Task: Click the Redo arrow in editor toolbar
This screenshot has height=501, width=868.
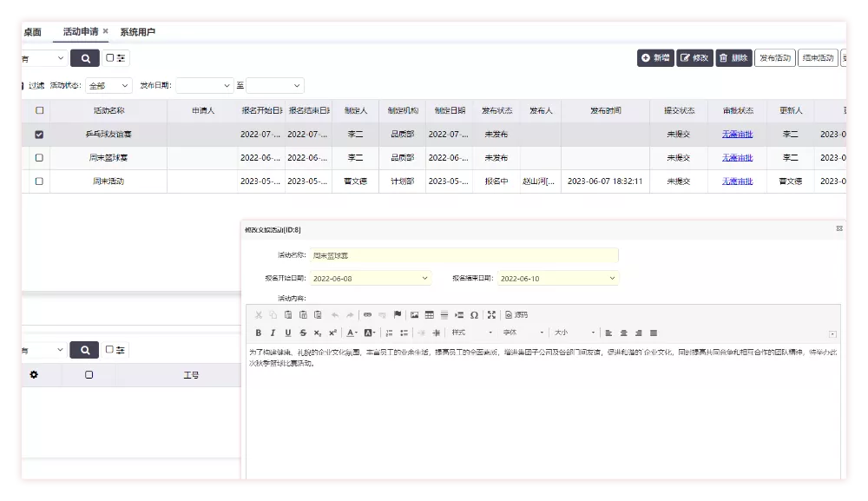Action: (350, 315)
